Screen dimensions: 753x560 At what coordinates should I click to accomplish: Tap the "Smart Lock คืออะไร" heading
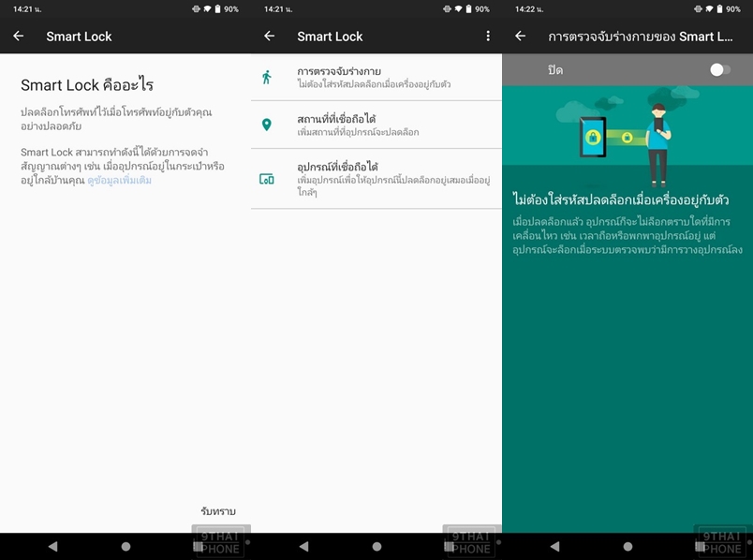click(87, 85)
